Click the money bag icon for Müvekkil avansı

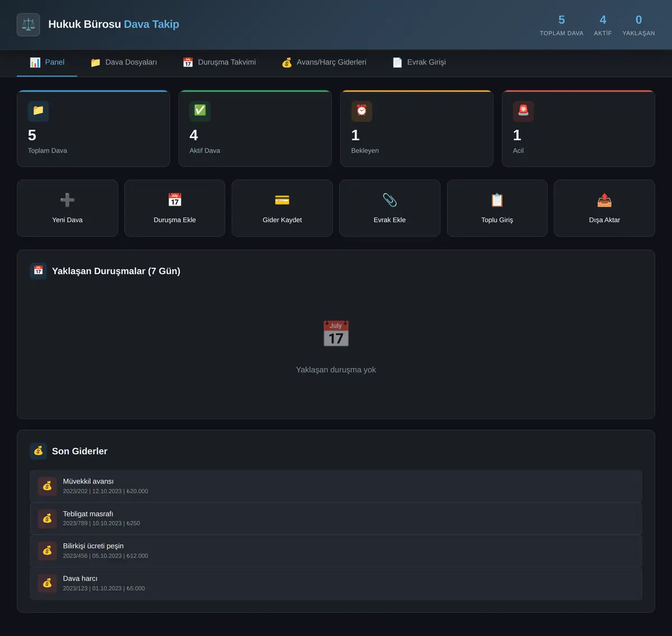click(x=47, y=486)
